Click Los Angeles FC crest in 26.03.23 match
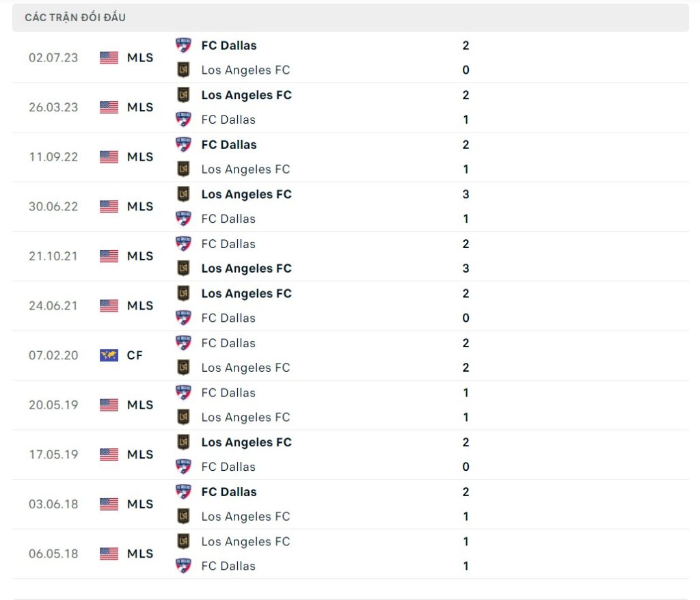This screenshot has height=600, width=700. 183,95
